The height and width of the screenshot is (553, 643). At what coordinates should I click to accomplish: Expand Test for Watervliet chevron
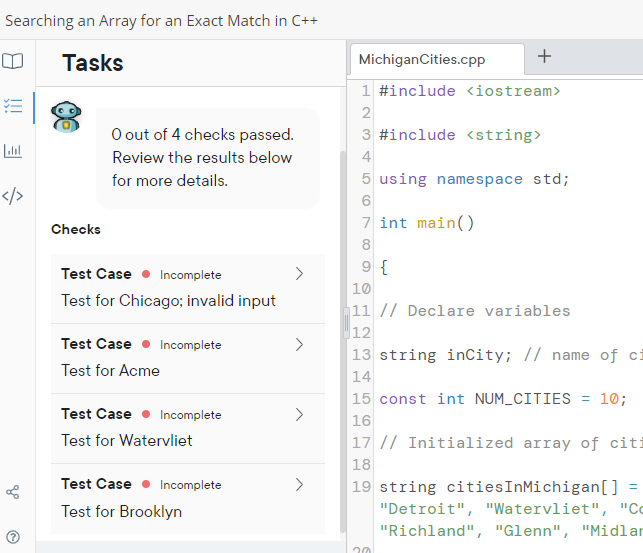pos(299,414)
